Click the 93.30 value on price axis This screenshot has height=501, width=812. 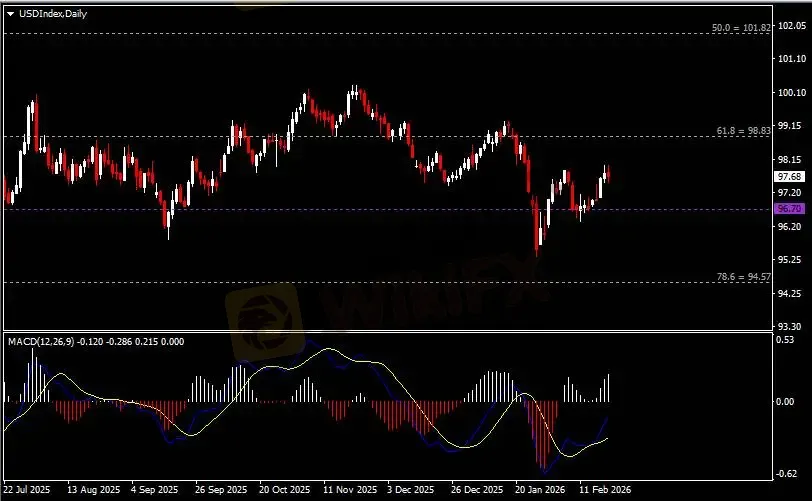(x=789, y=326)
